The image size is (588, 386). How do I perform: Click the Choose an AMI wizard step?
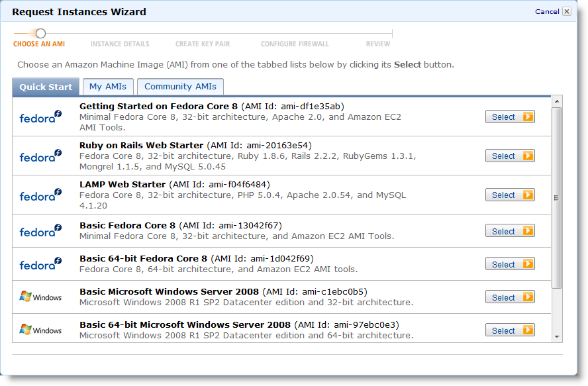[x=39, y=44]
